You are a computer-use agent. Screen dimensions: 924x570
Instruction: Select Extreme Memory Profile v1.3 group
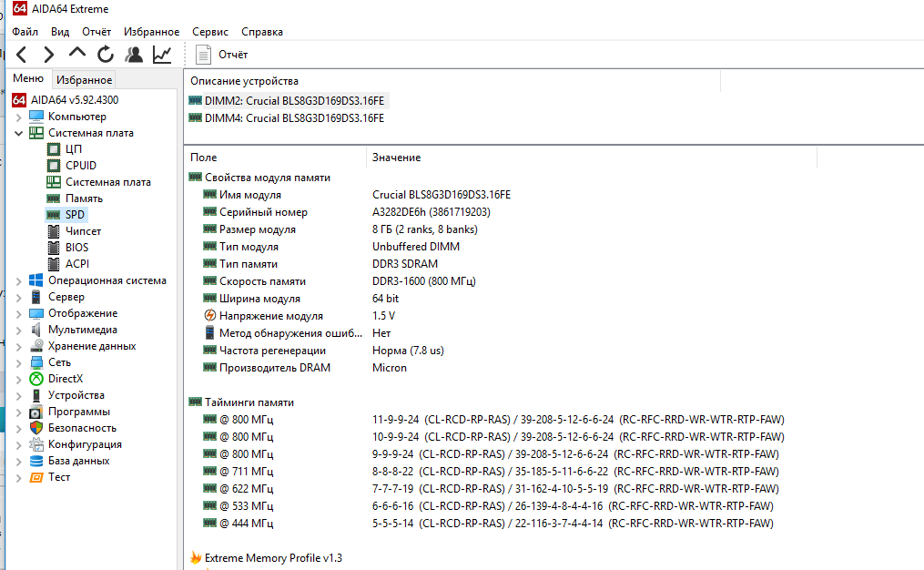tap(266, 557)
